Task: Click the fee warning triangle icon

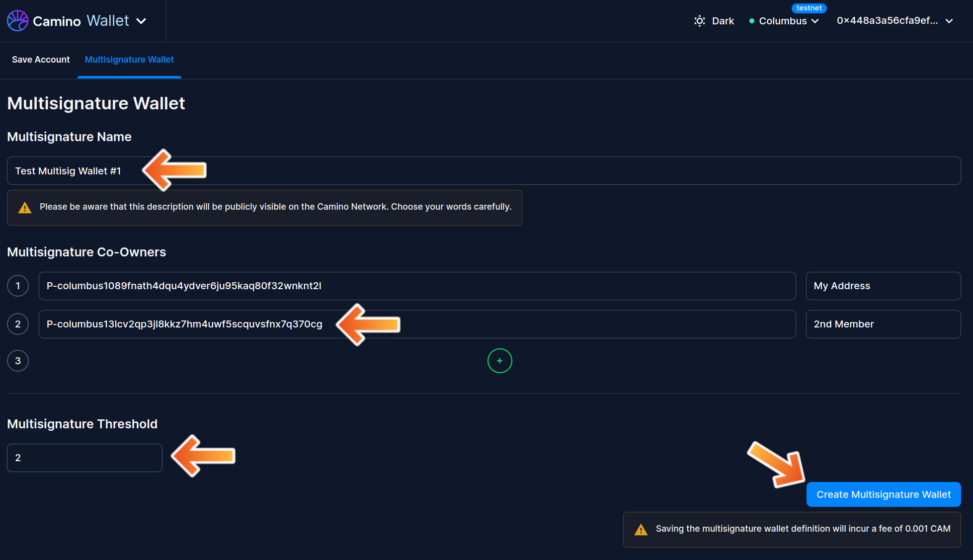Action: (x=641, y=530)
